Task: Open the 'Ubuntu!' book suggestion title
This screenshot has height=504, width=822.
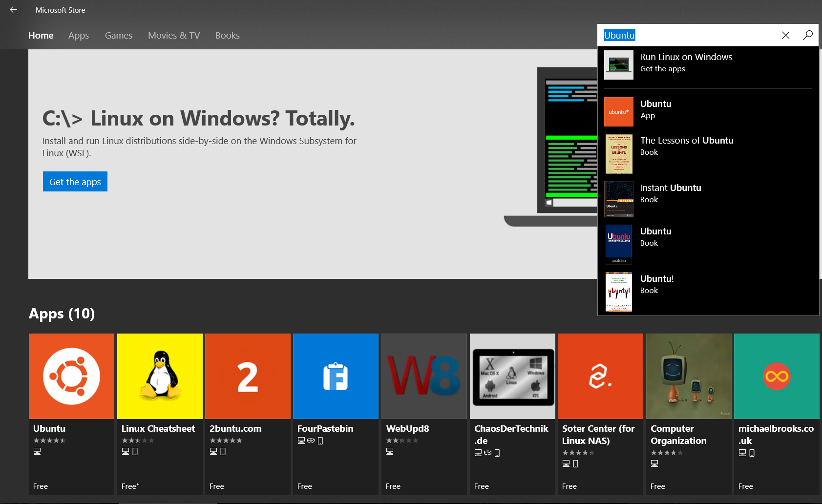Action: pos(657,279)
